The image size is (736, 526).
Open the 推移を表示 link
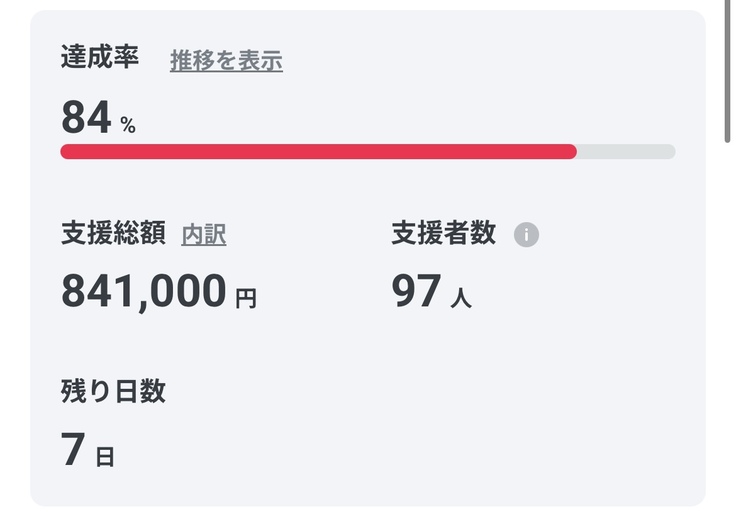point(226,61)
